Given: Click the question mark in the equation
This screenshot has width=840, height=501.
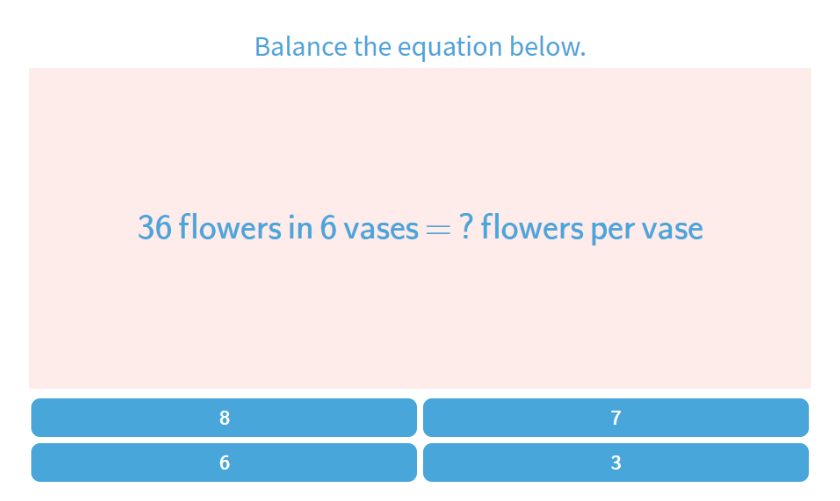Looking at the screenshot, I should click(465, 228).
